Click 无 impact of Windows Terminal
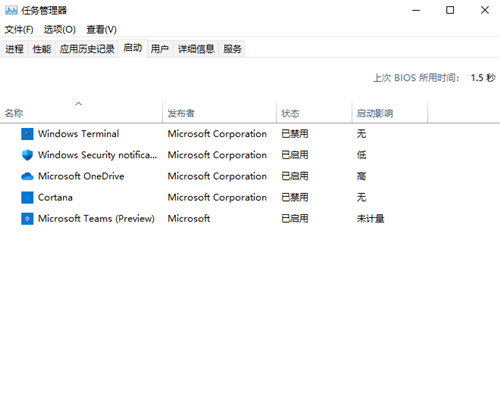 pyautogui.click(x=361, y=134)
